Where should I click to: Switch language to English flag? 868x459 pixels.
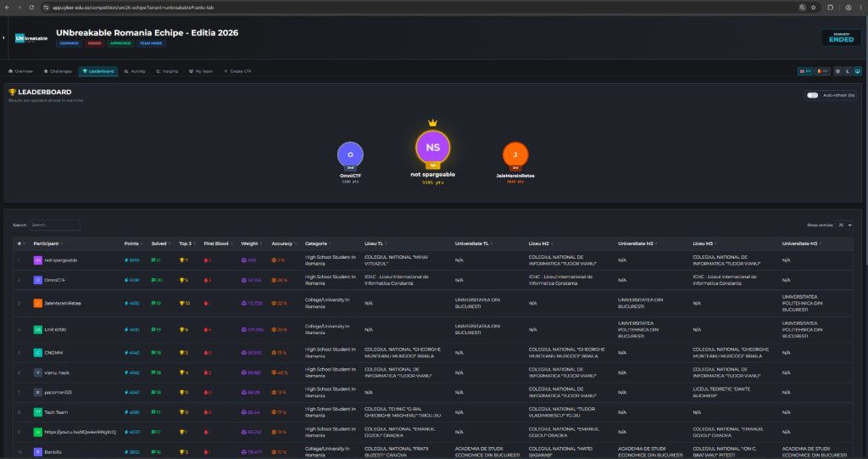(x=805, y=71)
